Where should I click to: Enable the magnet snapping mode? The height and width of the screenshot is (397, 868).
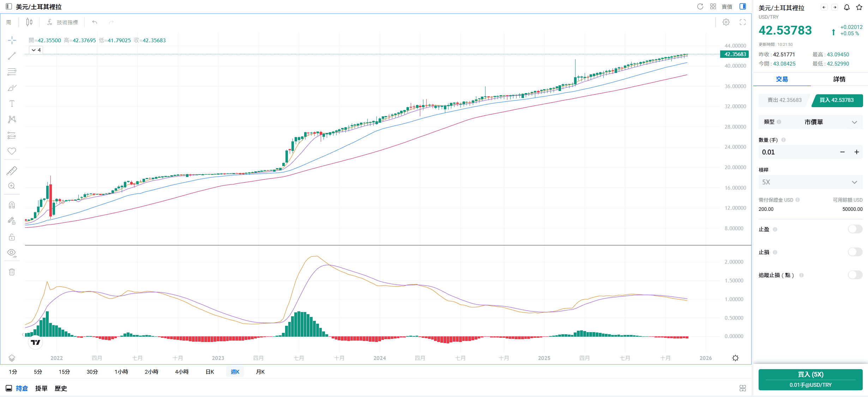pos(12,204)
